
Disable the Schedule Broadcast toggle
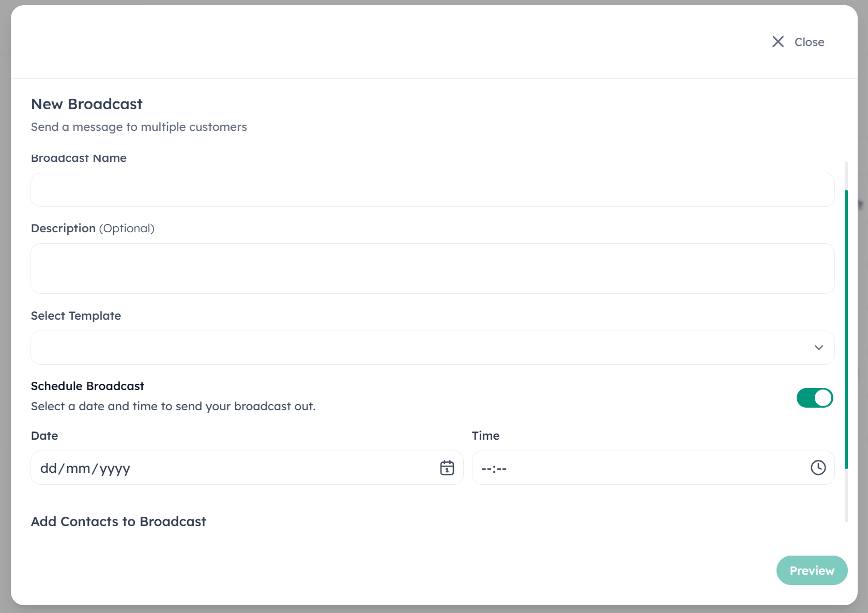click(x=814, y=398)
